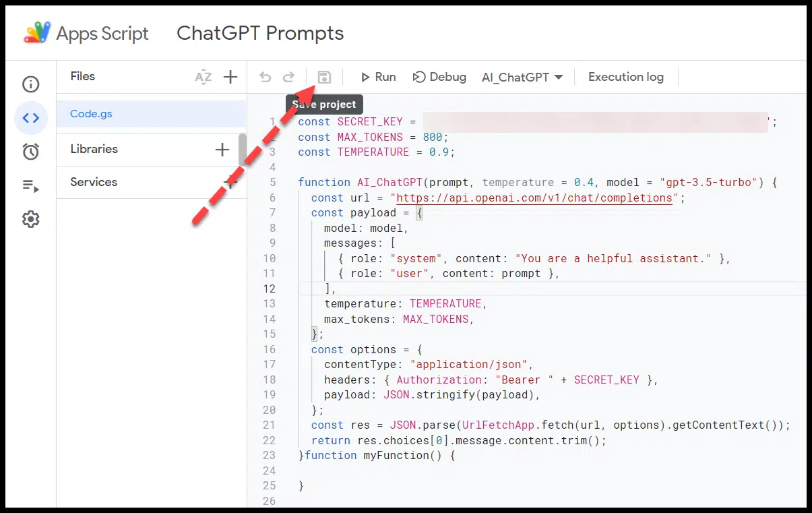Add a library to the project
The image size is (812, 513).
222,149
